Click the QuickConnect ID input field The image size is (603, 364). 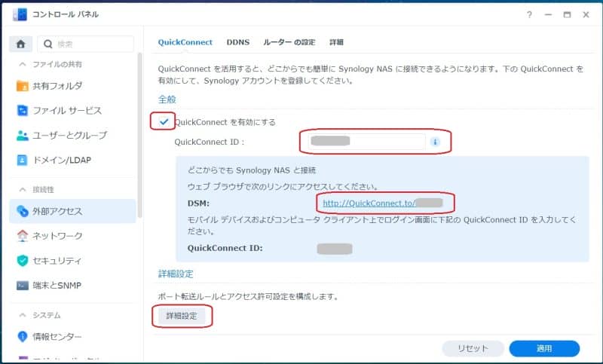[366, 142]
